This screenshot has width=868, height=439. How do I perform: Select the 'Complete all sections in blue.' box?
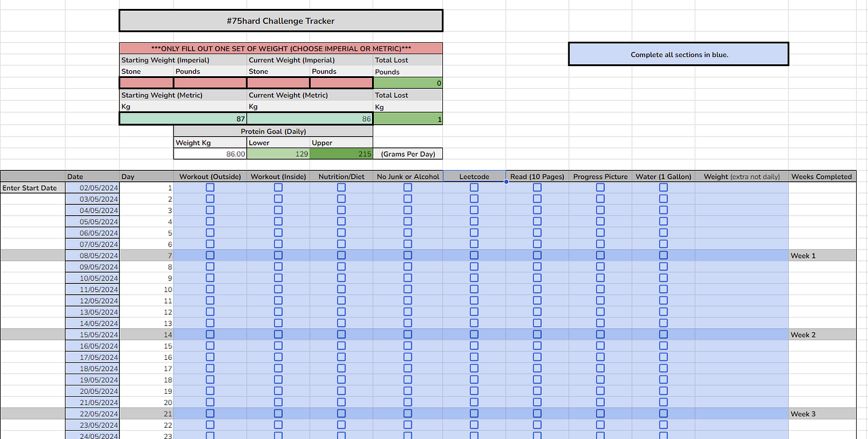(x=678, y=54)
